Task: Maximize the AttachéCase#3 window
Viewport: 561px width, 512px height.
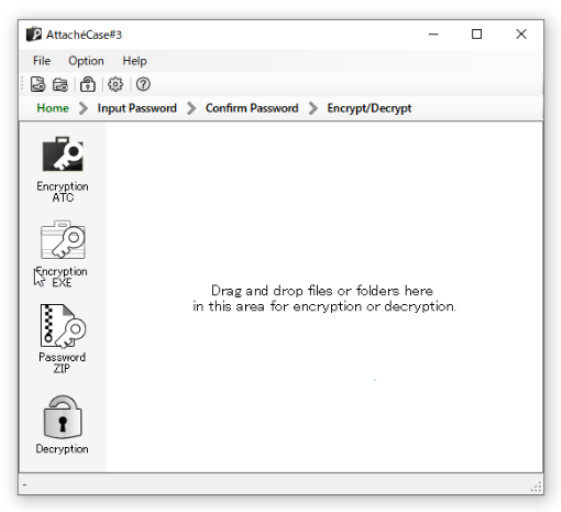Action: point(477,34)
